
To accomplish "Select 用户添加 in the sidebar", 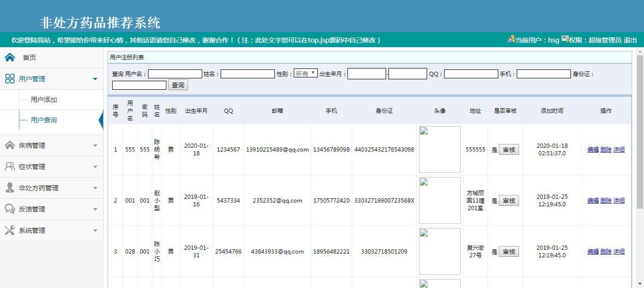I will 44,100.
